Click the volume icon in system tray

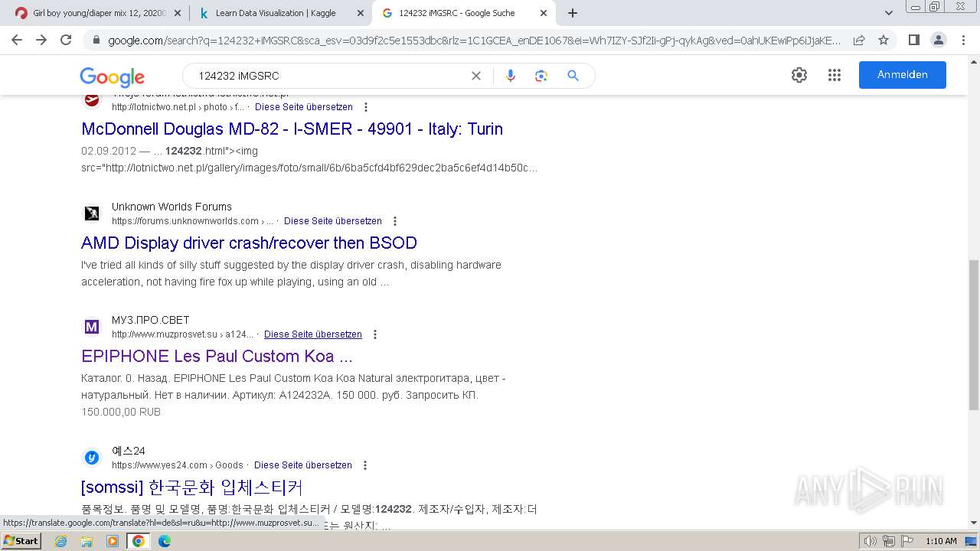[x=871, y=541]
